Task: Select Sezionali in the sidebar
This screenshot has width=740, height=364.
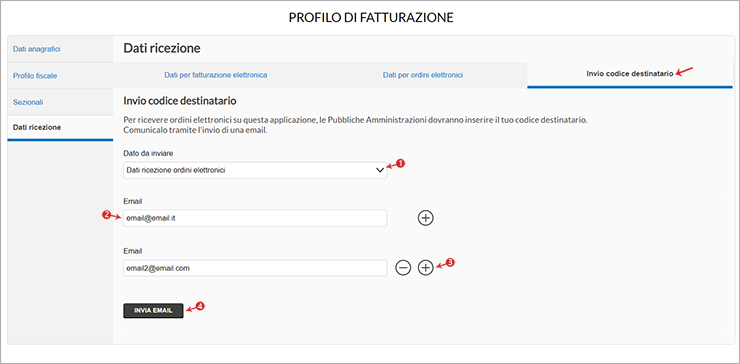Action: pyautogui.click(x=60, y=102)
